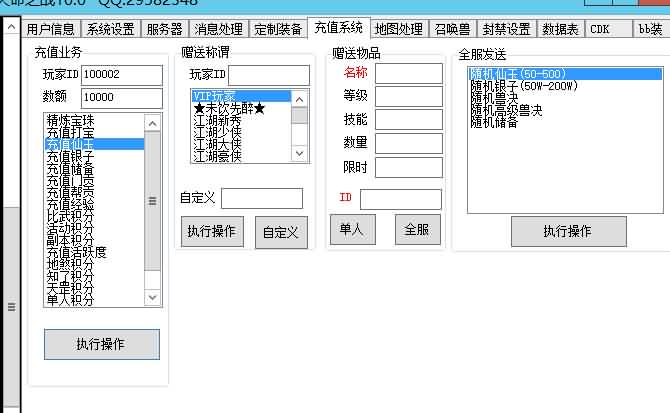The height and width of the screenshot is (413, 670).
Task: Click recharge list scroll down arrow
Action: point(153,297)
